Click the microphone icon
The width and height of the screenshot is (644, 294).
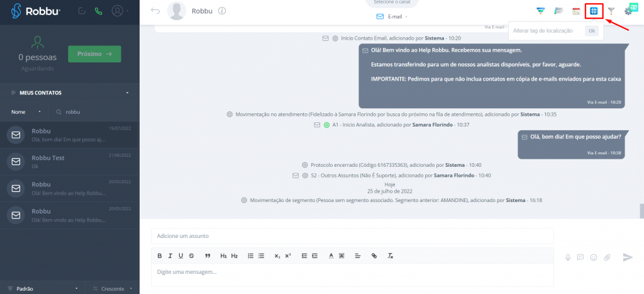[x=567, y=257]
